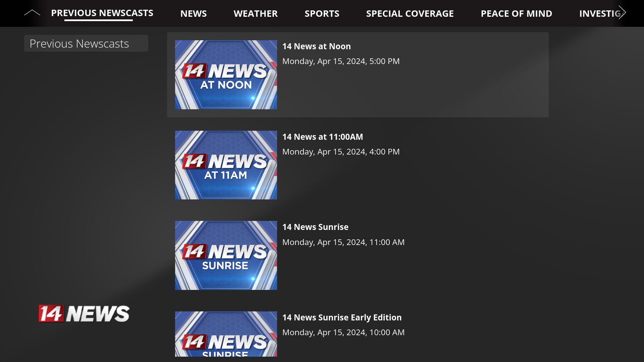Switch to the NEWS tab
This screenshot has height=362, width=644.
pos(194,13)
